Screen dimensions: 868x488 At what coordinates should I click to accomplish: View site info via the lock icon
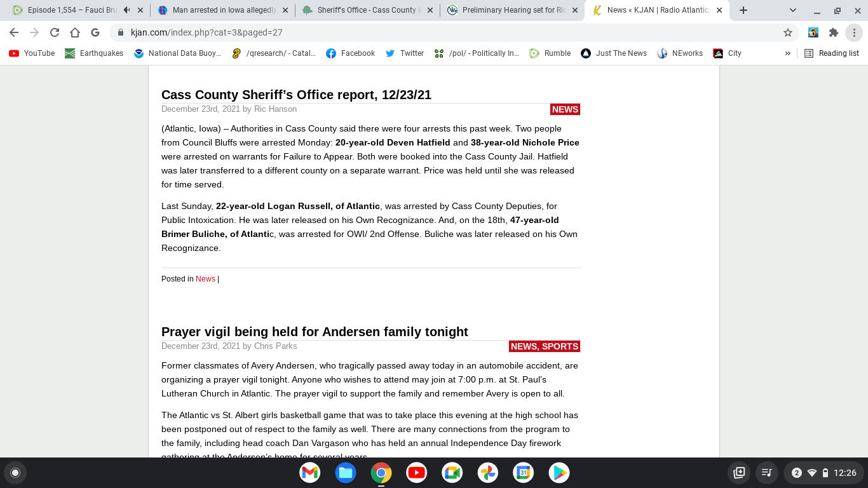pos(121,32)
